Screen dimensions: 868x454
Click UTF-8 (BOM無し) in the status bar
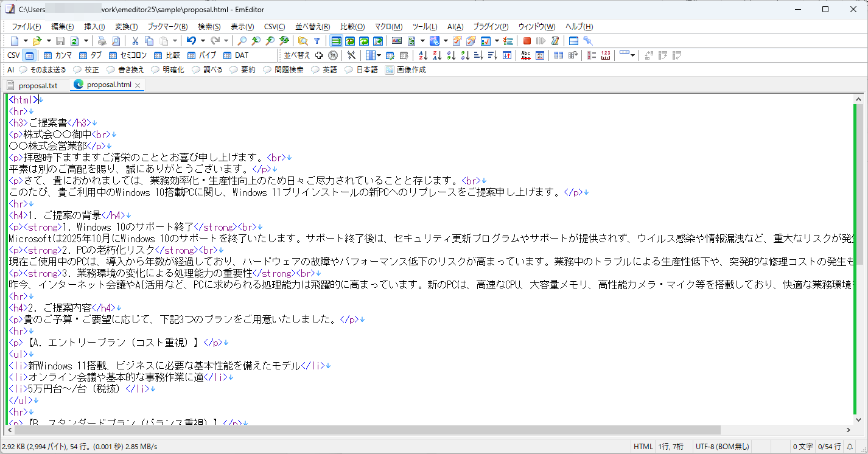click(722, 446)
